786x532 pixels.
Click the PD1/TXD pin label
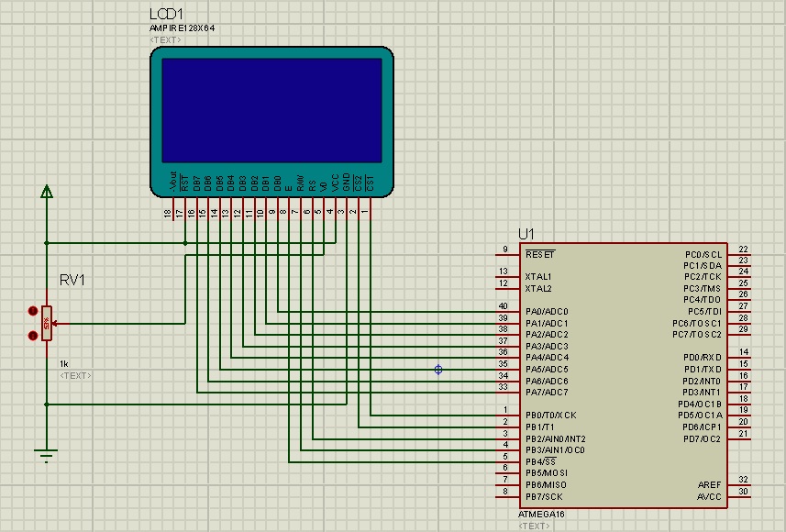click(703, 370)
